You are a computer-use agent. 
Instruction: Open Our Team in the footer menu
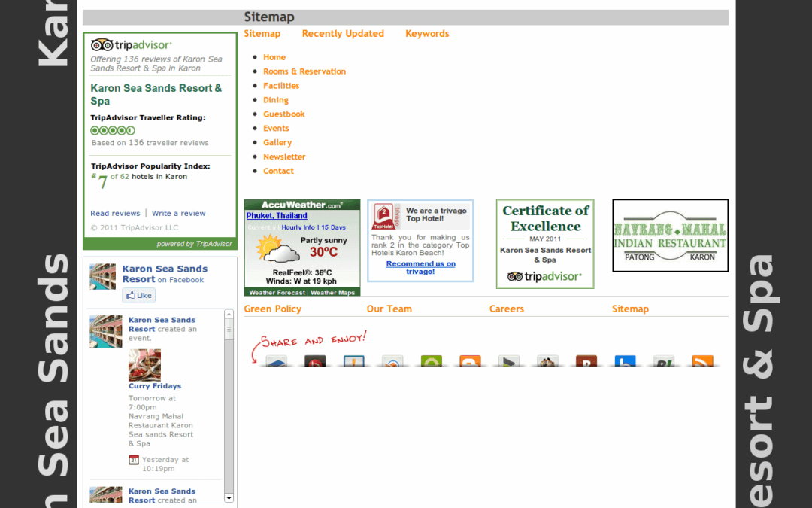pyautogui.click(x=389, y=309)
